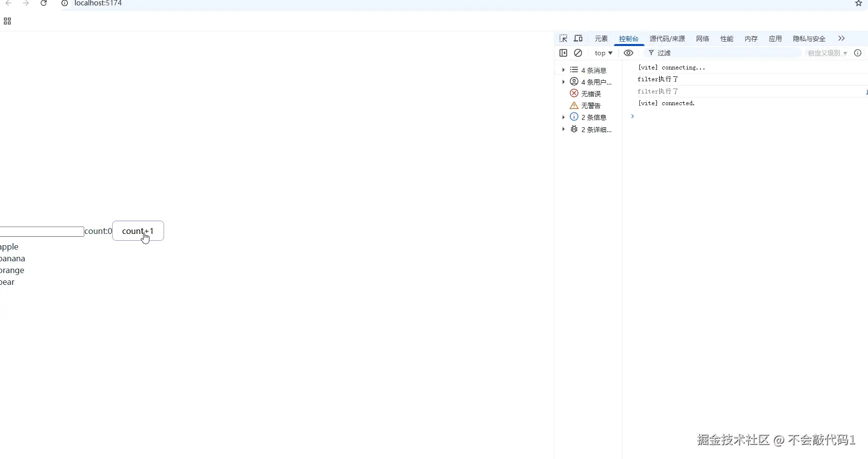Open console settings icon beside the log level dropdown
Image resolution: width=868 pixels, height=459 pixels.
pyautogui.click(x=858, y=53)
